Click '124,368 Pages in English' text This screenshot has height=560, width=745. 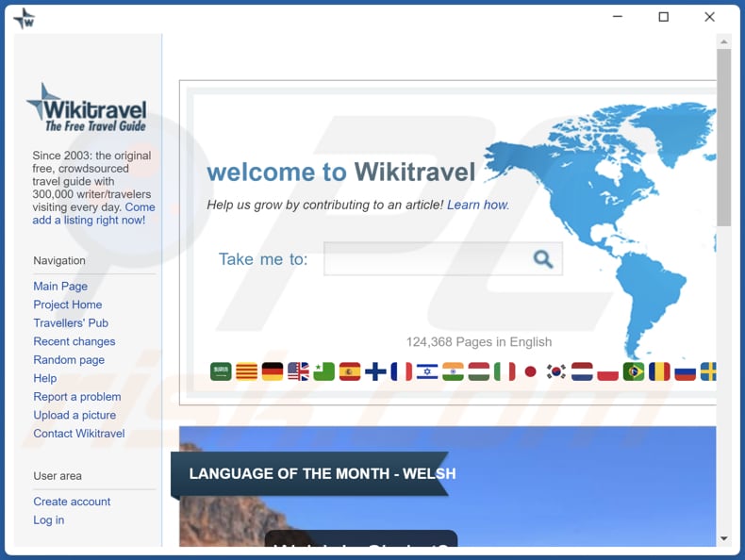pos(479,342)
